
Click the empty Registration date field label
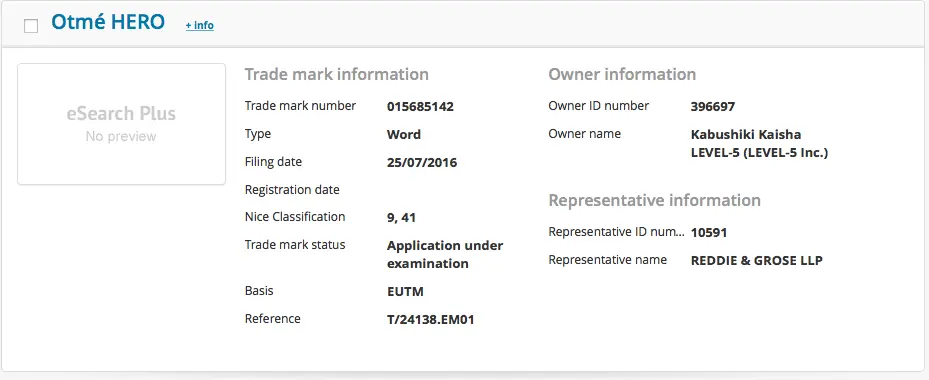(x=292, y=190)
